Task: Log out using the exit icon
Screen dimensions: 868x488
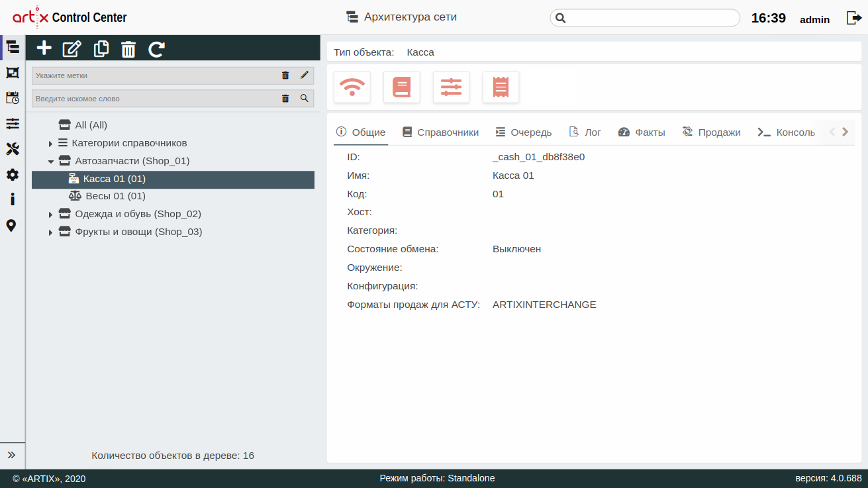Action: (x=853, y=18)
